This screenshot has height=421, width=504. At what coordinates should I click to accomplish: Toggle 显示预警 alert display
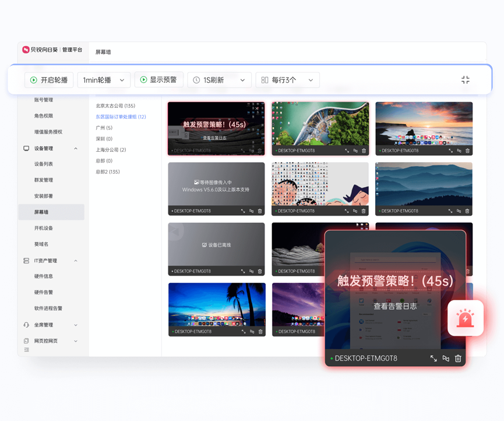(x=158, y=79)
